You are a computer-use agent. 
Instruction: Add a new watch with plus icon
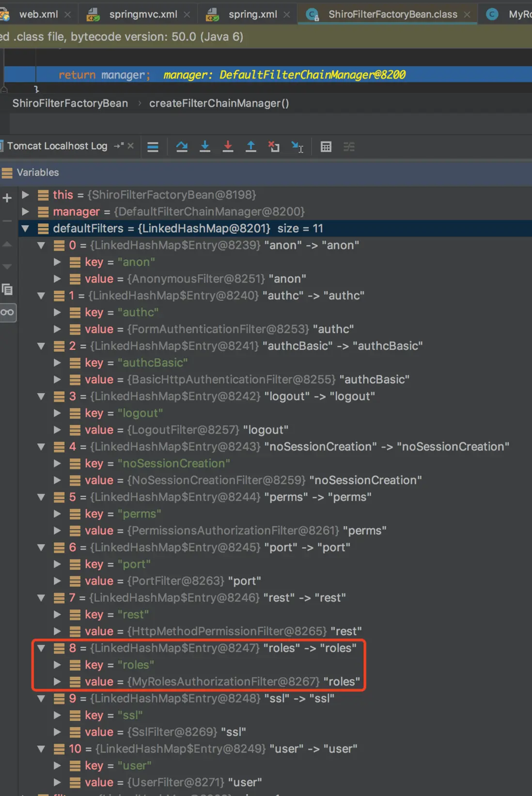(7, 198)
